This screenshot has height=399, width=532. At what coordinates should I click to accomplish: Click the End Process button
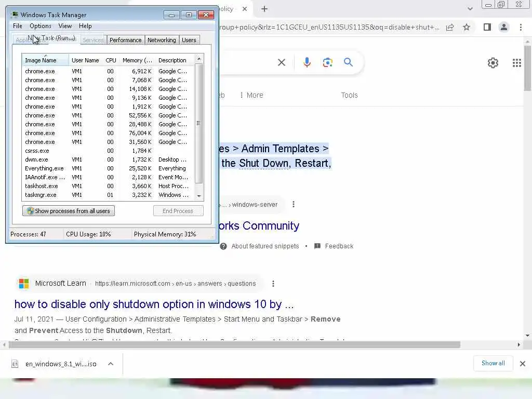point(178,211)
